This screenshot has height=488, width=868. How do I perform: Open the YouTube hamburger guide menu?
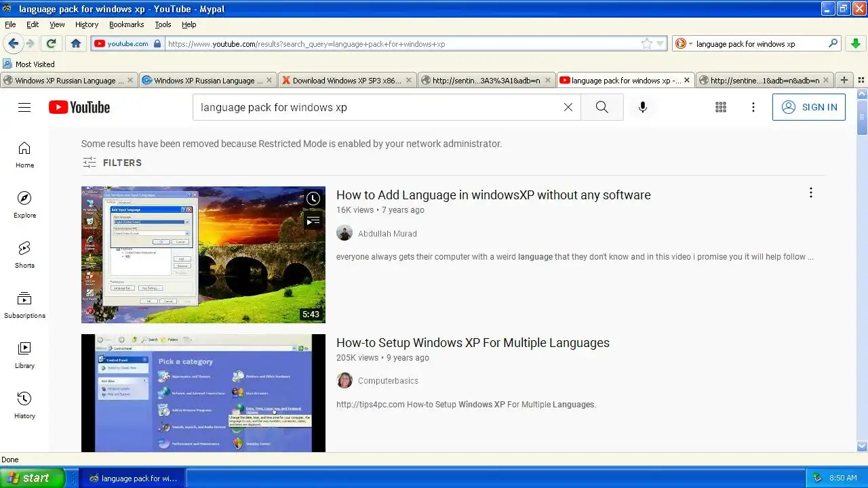[x=24, y=107]
